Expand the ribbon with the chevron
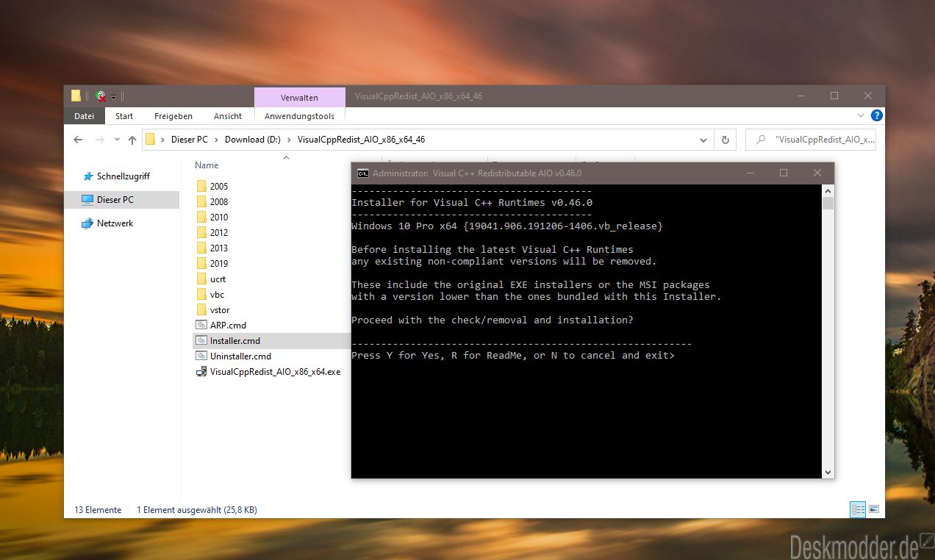The width and height of the screenshot is (935, 560). pyautogui.click(x=861, y=116)
